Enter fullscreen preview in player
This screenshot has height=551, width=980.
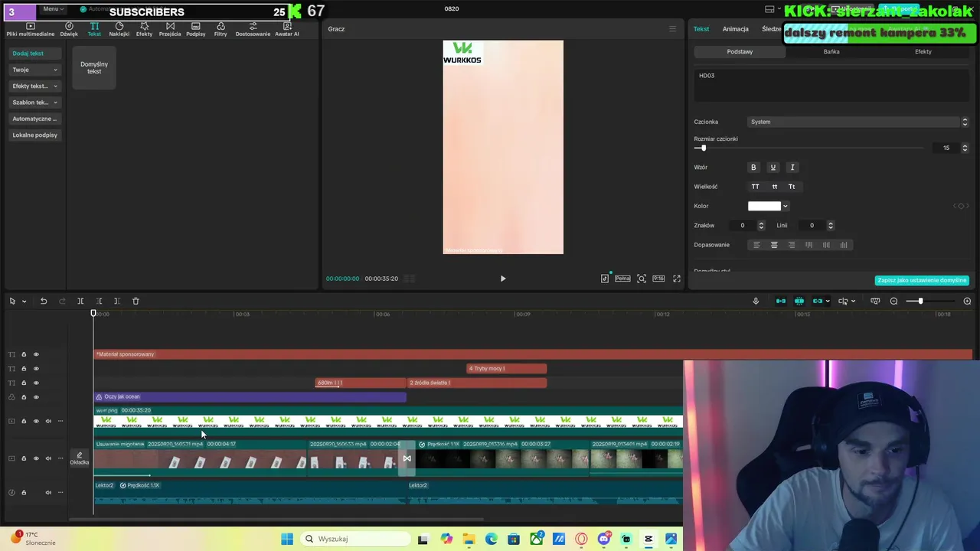tap(677, 279)
